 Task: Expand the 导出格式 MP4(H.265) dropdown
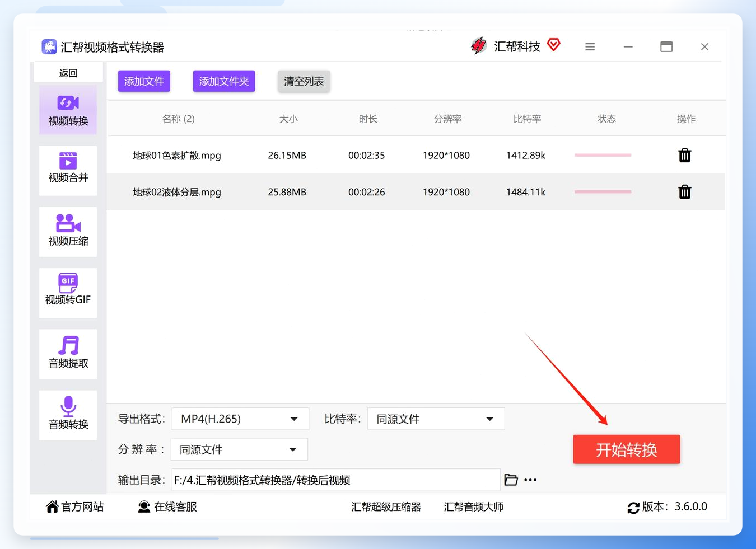click(x=240, y=419)
